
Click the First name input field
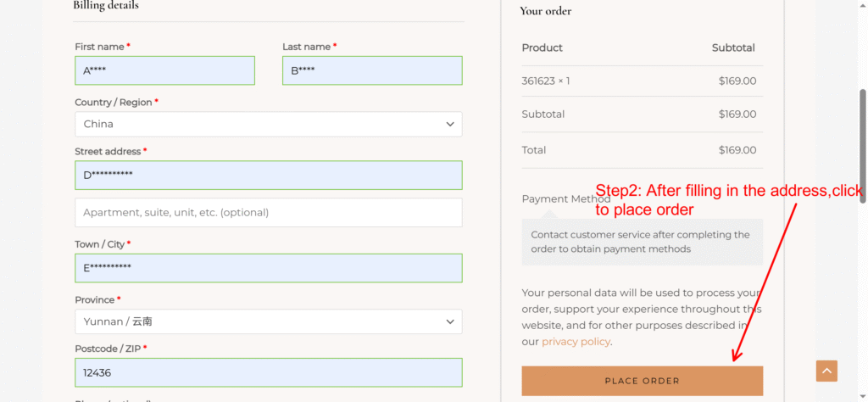point(164,70)
